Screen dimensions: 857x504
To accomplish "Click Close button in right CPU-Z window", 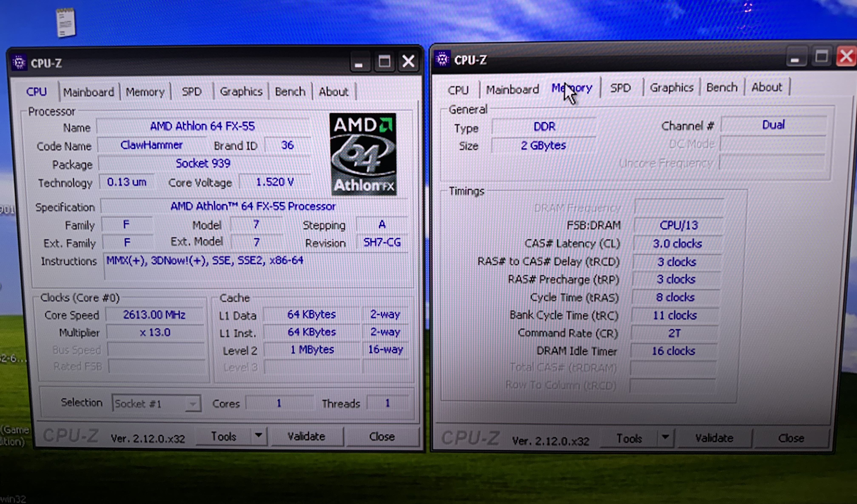I will (x=791, y=438).
